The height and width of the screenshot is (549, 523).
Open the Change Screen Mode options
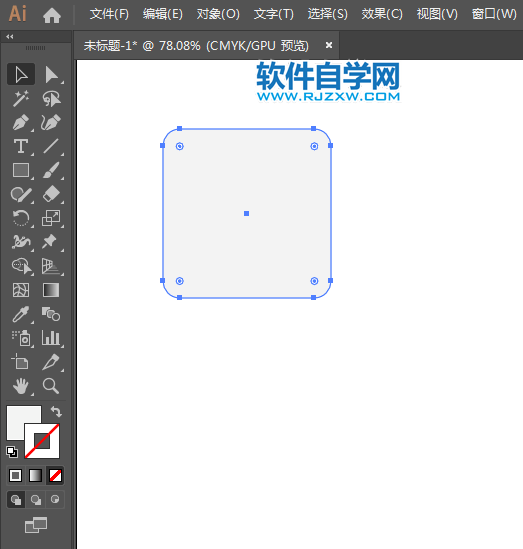point(36,525)
